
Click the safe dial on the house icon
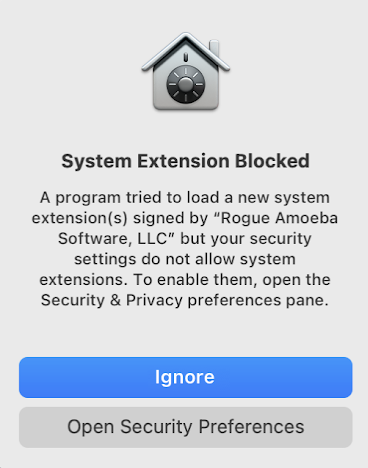point(186,84)
